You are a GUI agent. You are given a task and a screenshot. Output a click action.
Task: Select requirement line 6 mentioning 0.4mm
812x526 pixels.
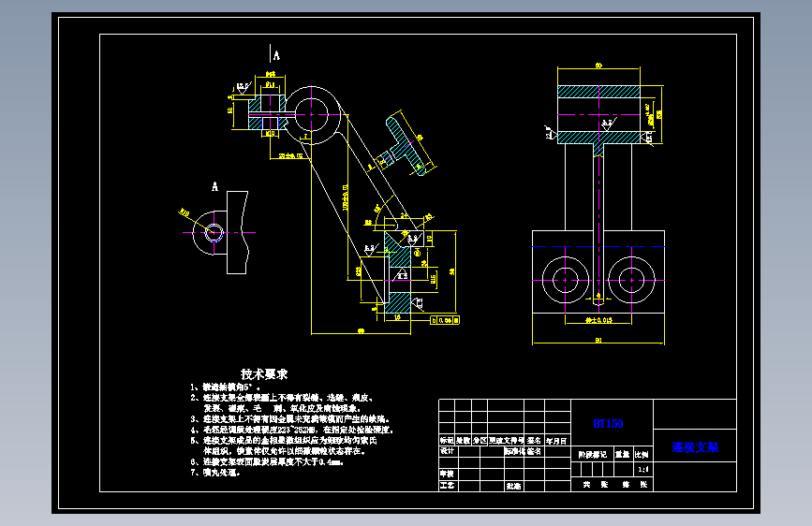tap(267, 461)
